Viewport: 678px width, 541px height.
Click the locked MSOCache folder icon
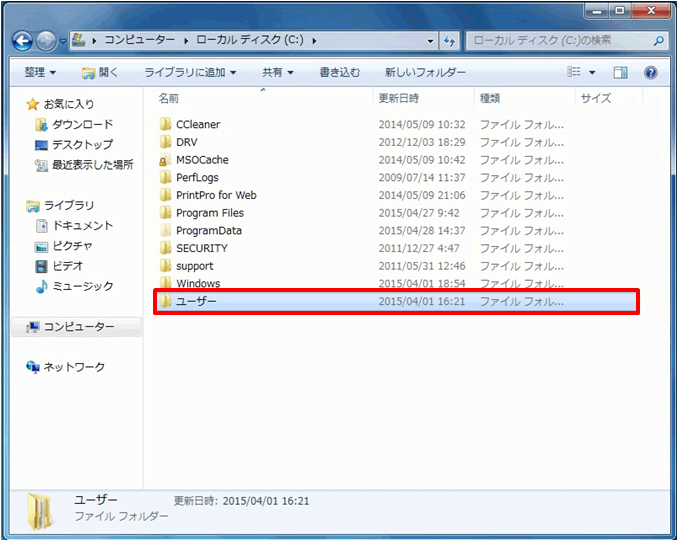click(165, 160)
